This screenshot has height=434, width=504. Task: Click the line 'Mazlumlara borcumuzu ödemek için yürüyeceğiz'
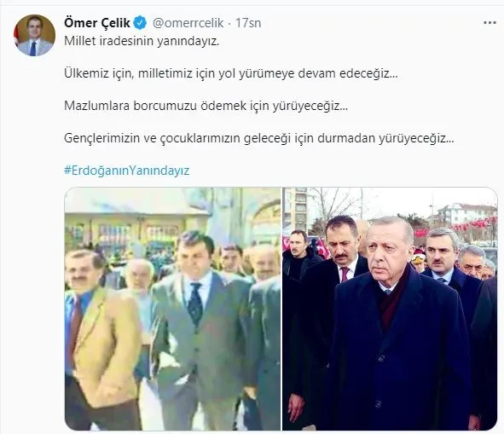pos(206,106)
